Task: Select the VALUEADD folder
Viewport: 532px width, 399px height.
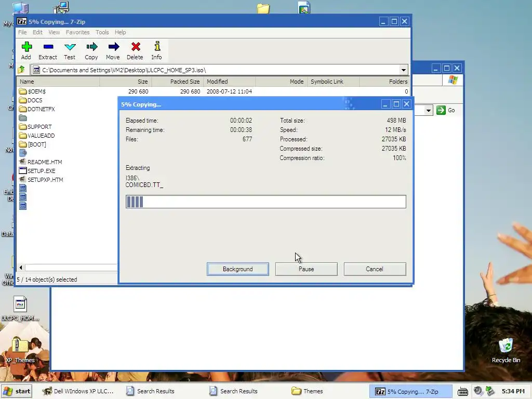Action: tap(37, 136)
